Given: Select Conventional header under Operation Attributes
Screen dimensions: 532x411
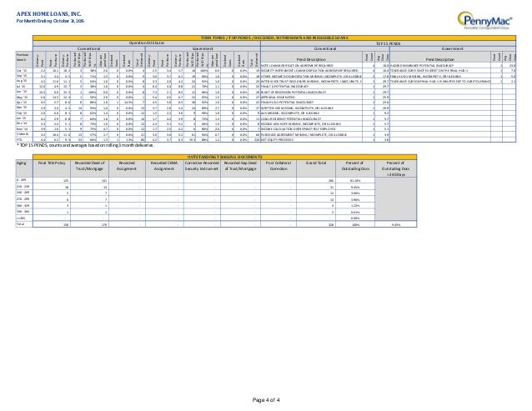Looking at the screenshot, I should tap(89, 49).
